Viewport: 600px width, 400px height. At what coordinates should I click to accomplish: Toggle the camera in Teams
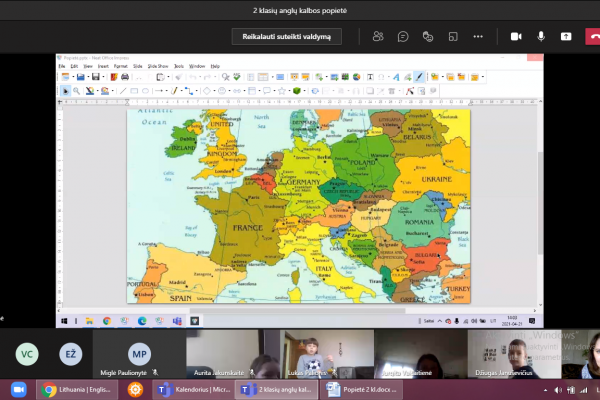[516, 37]
